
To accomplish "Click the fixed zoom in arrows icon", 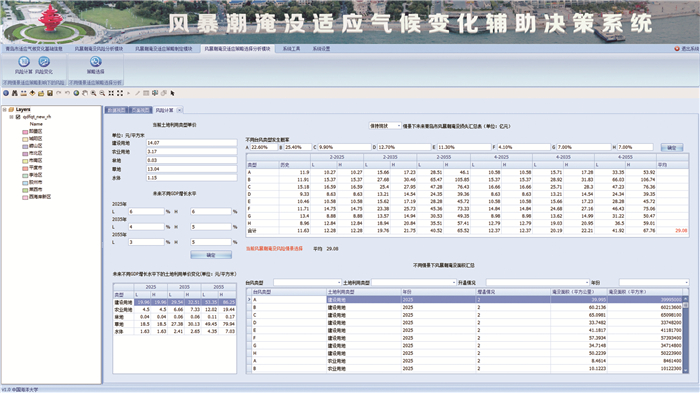I will 111,93.
